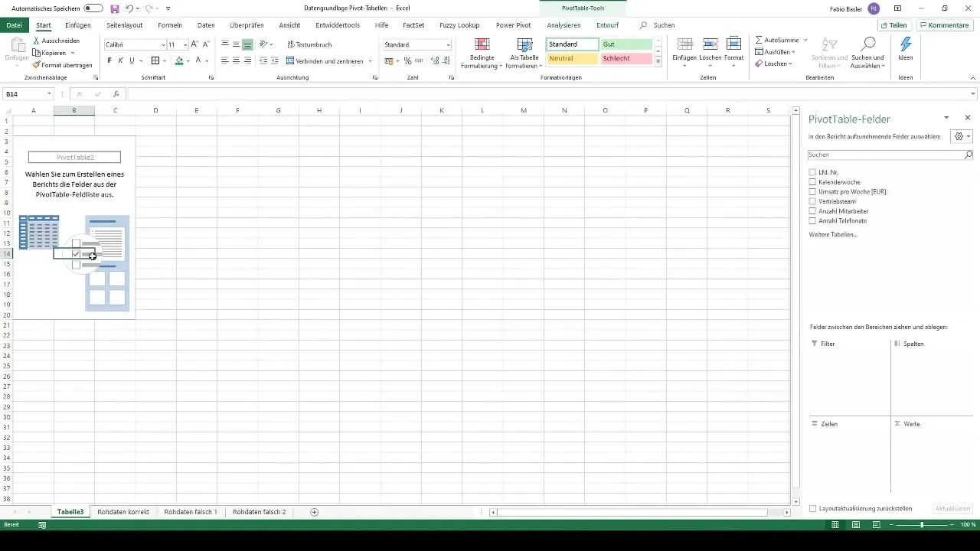Open Suchen und Auswählen
The width and height of the screenshot is (980, 551).
(x=867, y=53)
